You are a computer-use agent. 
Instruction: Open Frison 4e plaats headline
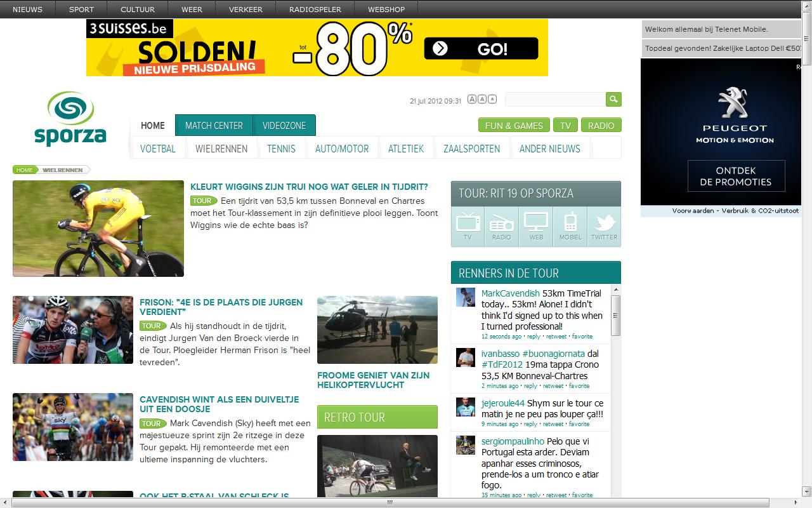pos(221,307)
